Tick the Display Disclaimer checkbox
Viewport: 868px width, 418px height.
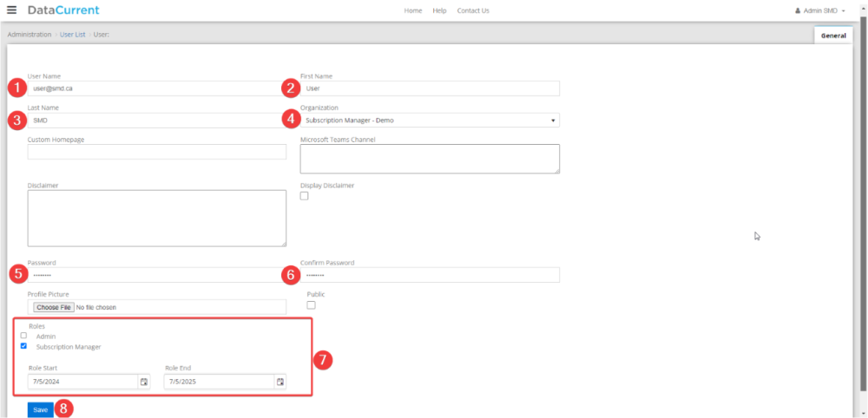pyautogui.click(x=305, y=196)
